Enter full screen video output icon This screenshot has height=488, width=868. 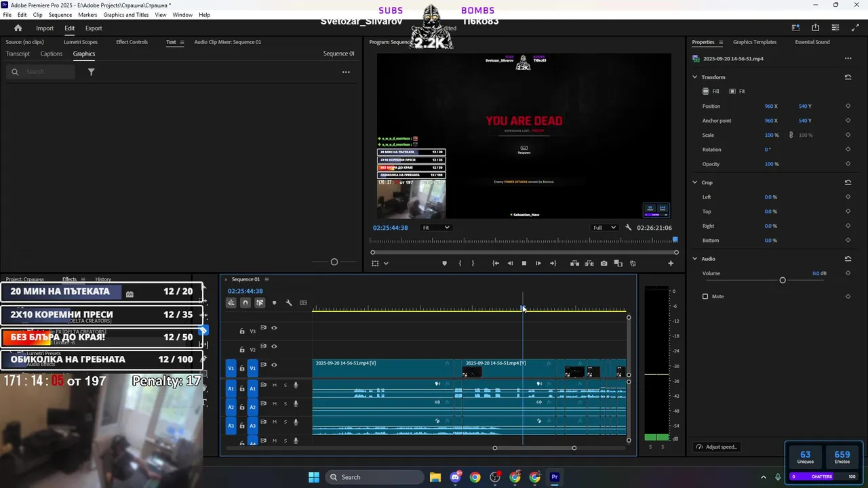[855, 28]
